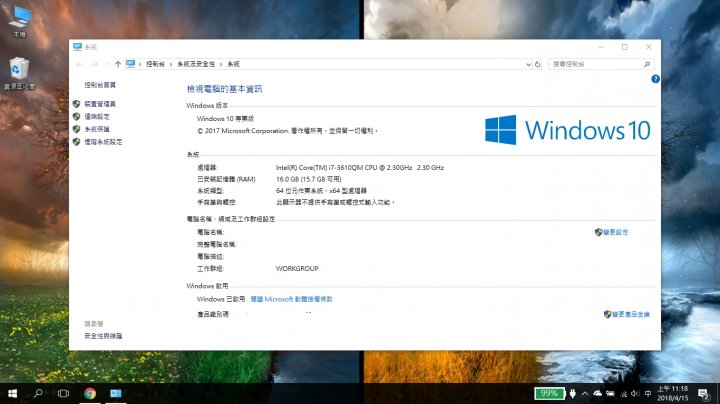Click the Wi-Fi signal tray icon
The height and width of the screenshot is (404, 720).
coord(624,394)
